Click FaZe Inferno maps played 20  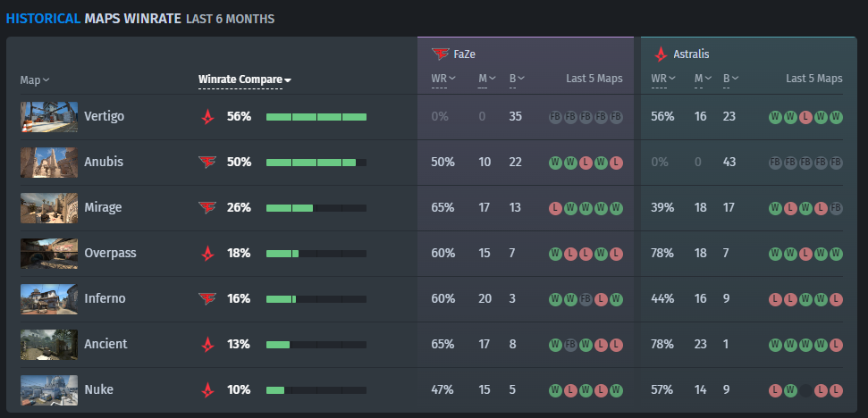[x=485, y=298]
